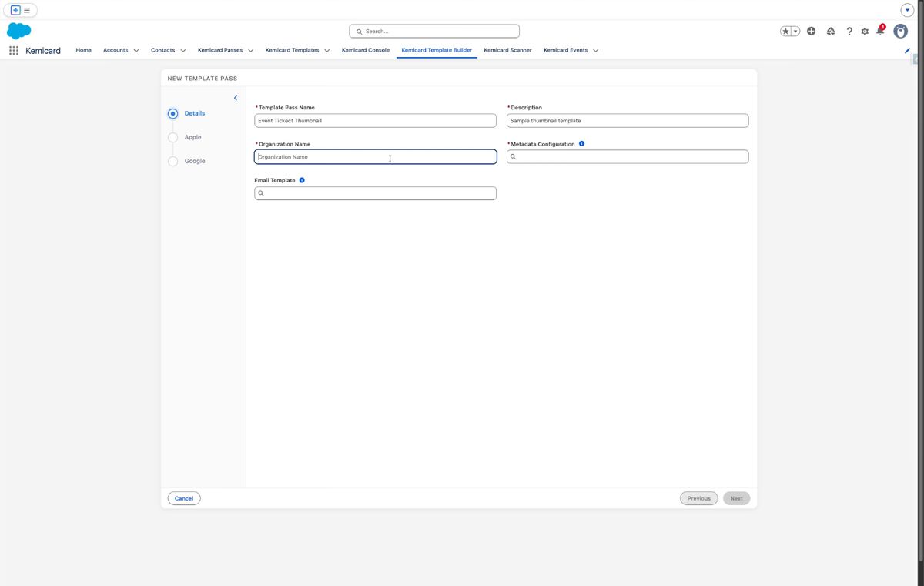This screenshot has height=586, width=924.
Task: Open the Kemicard Template Builder tab
Action: [x=437, y=50]
